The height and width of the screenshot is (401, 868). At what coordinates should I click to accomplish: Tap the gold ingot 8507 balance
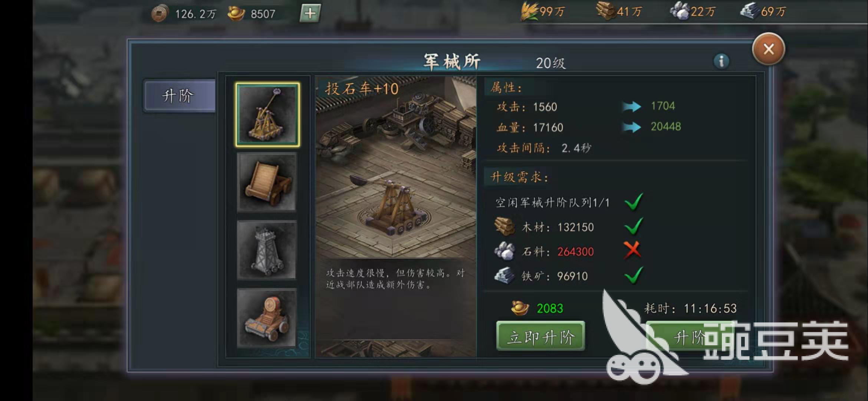point(251,14)
